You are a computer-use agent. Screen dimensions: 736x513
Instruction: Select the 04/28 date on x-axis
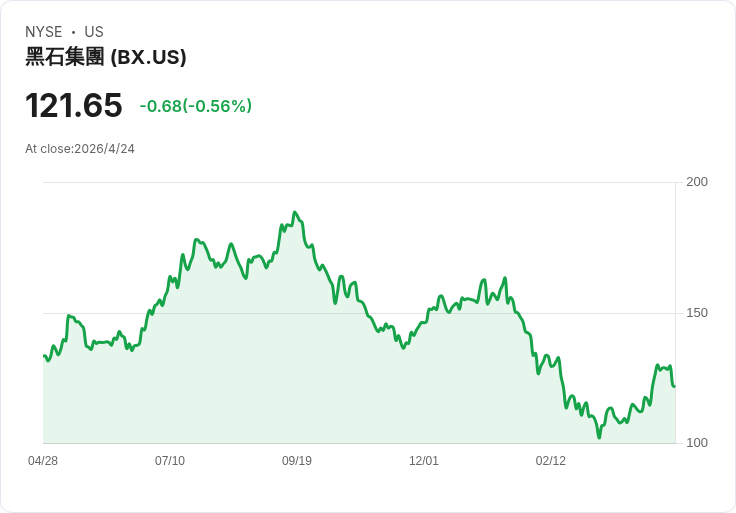(x=43, y=461)
